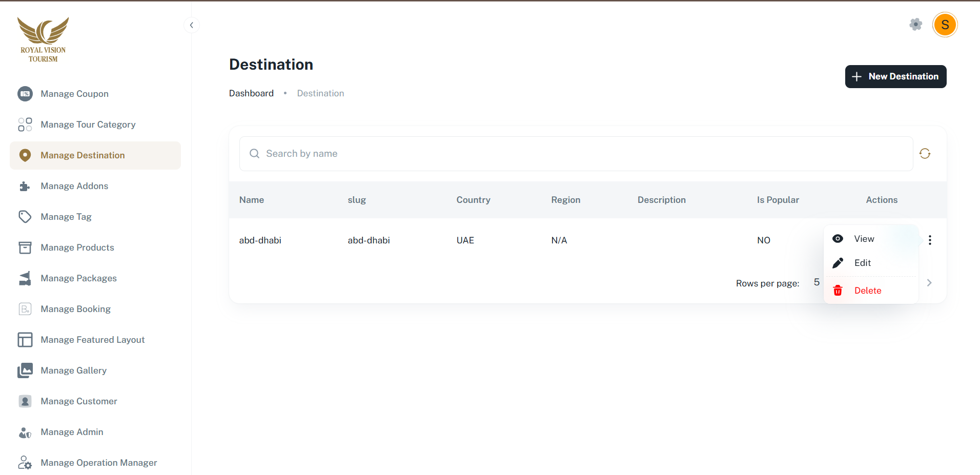Click the settings gear icon
The image size is (980, 475).
click(x=915, y=25)
